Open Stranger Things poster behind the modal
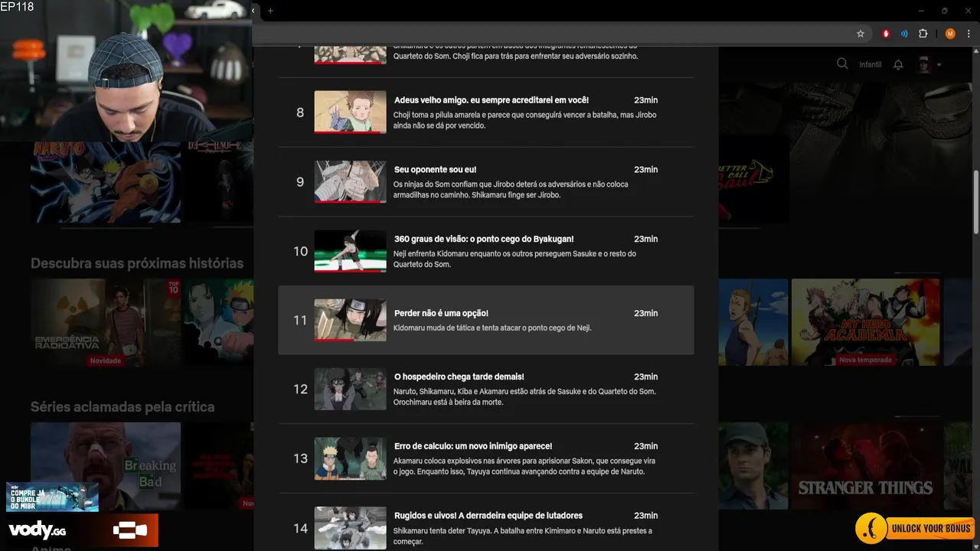The height and width of the screenshot is (551, 980). click(x=865, y=465)
